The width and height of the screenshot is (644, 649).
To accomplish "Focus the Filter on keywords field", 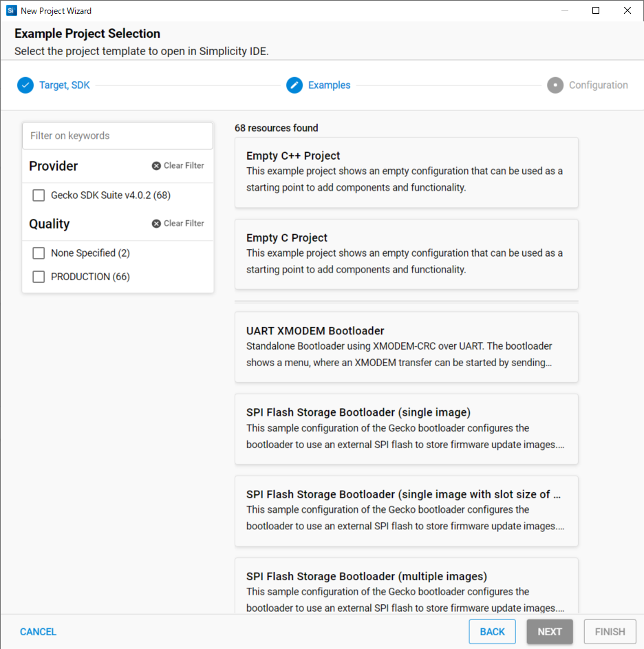I will tap(118, 136).
